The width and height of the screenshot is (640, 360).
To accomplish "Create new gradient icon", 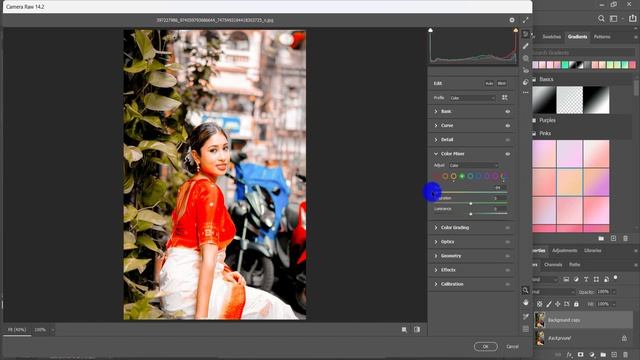I will (613, 238).
